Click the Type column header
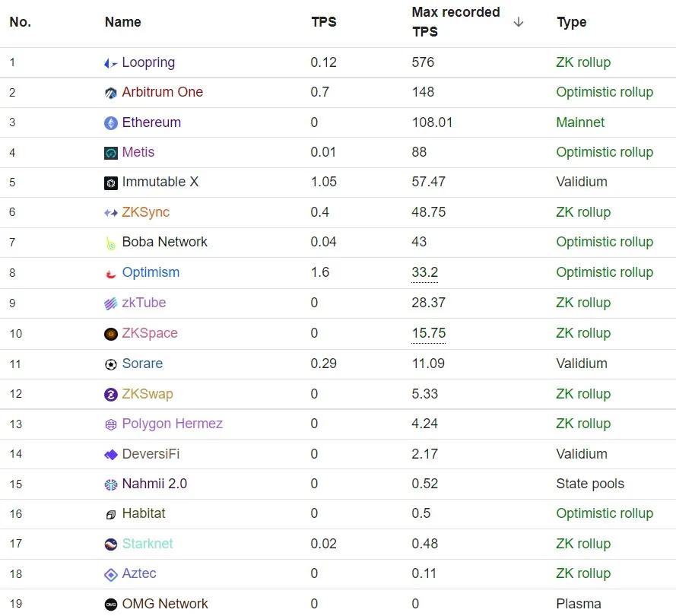This screenshot has height=616, width=676. [x=571, y=22]
